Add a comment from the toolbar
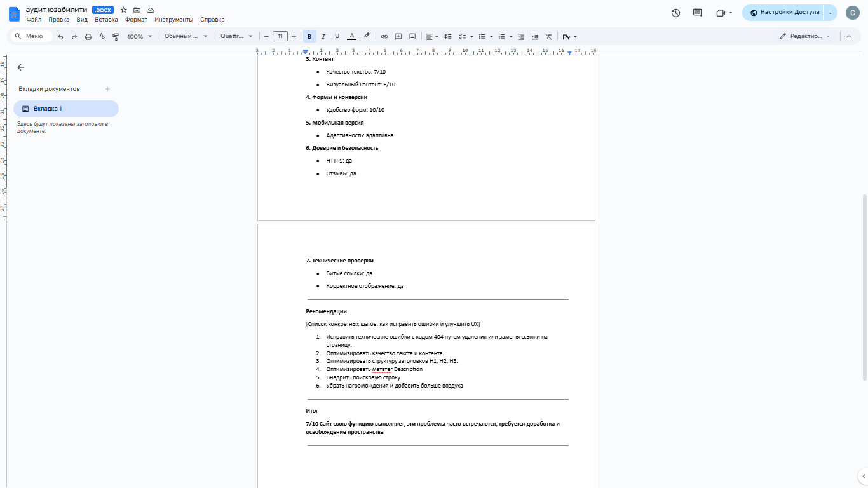Viewport: 868px width, 488px height. 398,37
